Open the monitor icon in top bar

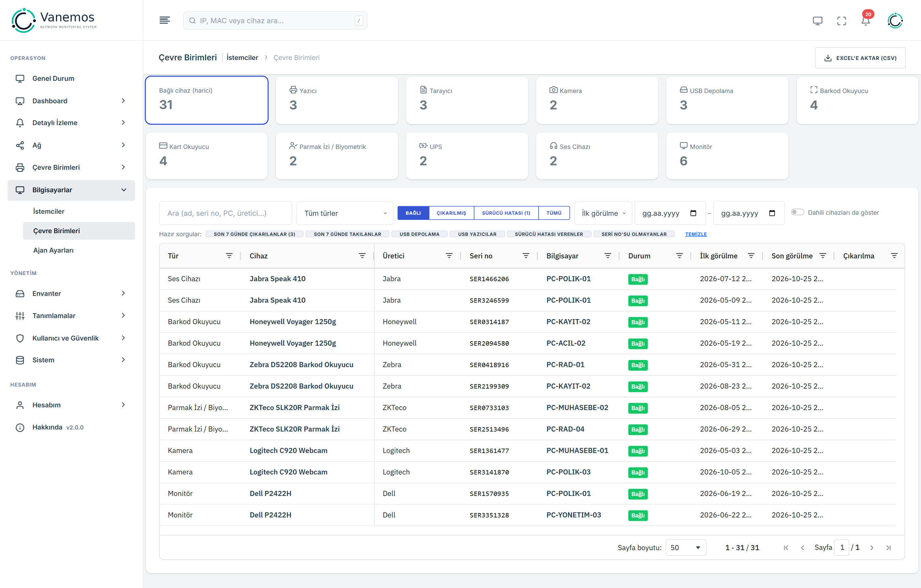[817, 21]
